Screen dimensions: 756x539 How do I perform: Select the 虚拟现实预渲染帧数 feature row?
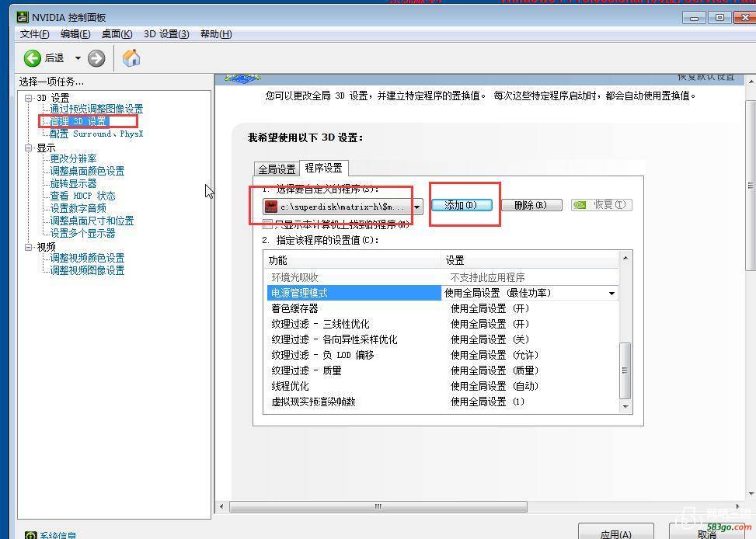pyautogui.click(x=443, y=402)
